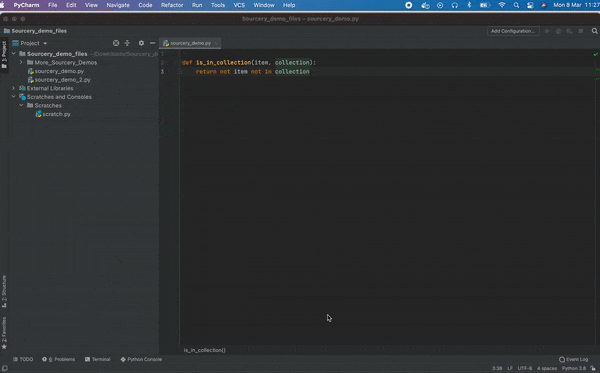Image resolution: width=600 pixels, height=373 pixels.
Task: Click fold end marker on line 3
Action: pos(179,72)
